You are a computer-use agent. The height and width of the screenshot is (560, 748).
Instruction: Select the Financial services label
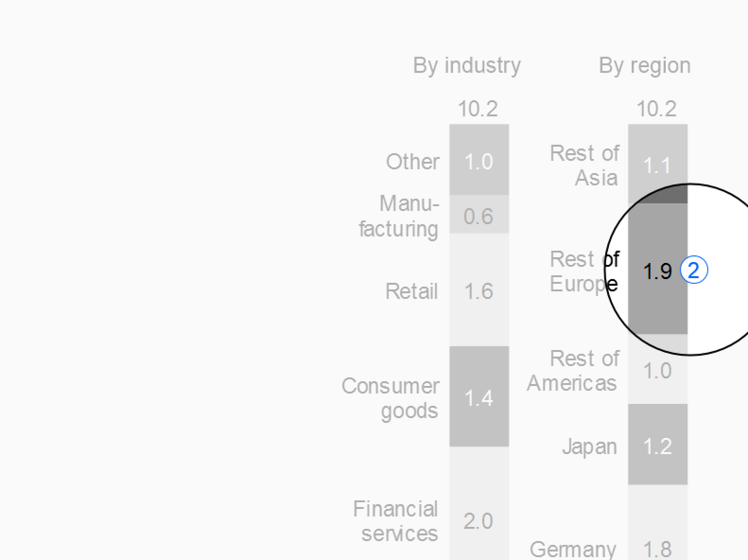coord(396,521)
